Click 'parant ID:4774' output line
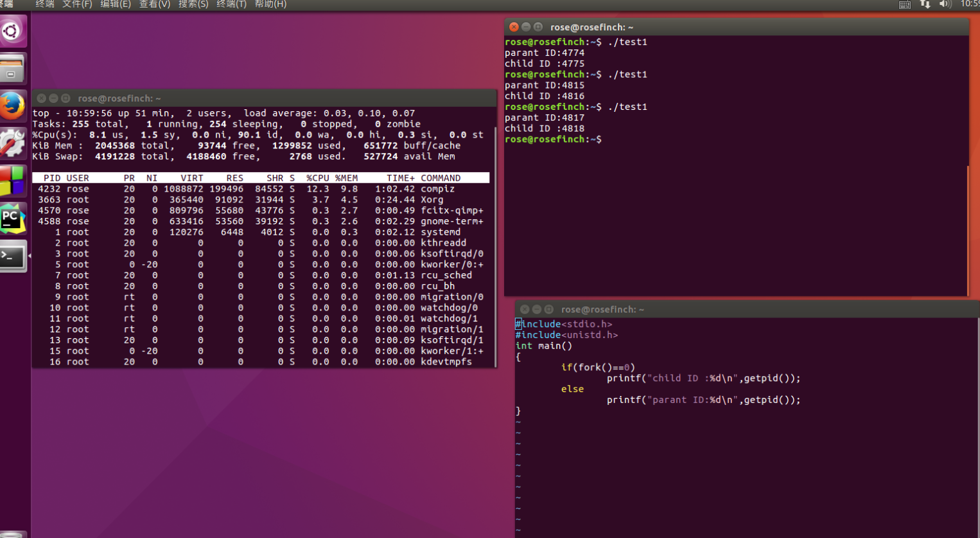980x538 pixels. 545,53
